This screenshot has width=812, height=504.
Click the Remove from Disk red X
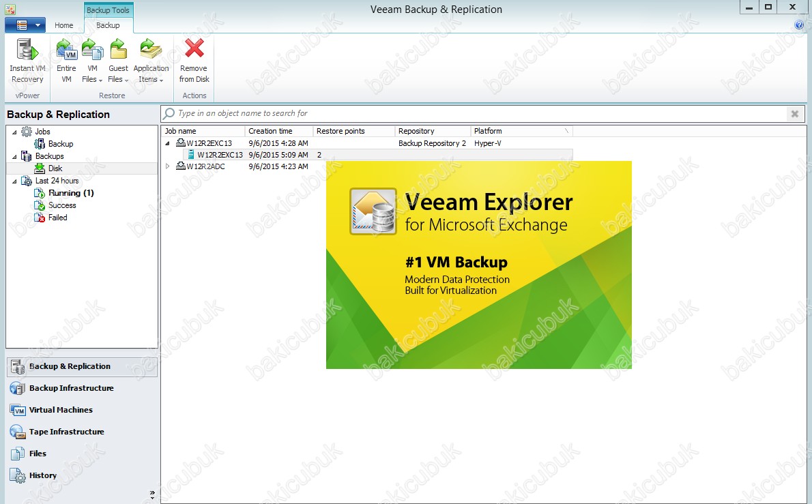tap(194, 48)
